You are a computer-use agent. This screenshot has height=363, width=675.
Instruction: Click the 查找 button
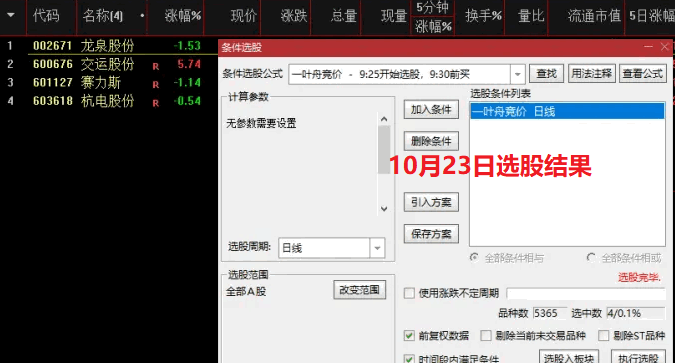(x=546, y=74)
